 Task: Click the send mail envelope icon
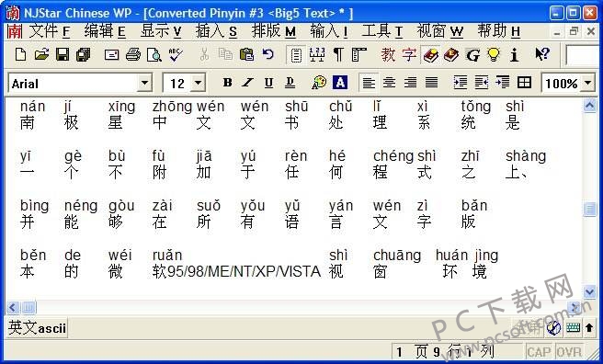coord(111,54)
